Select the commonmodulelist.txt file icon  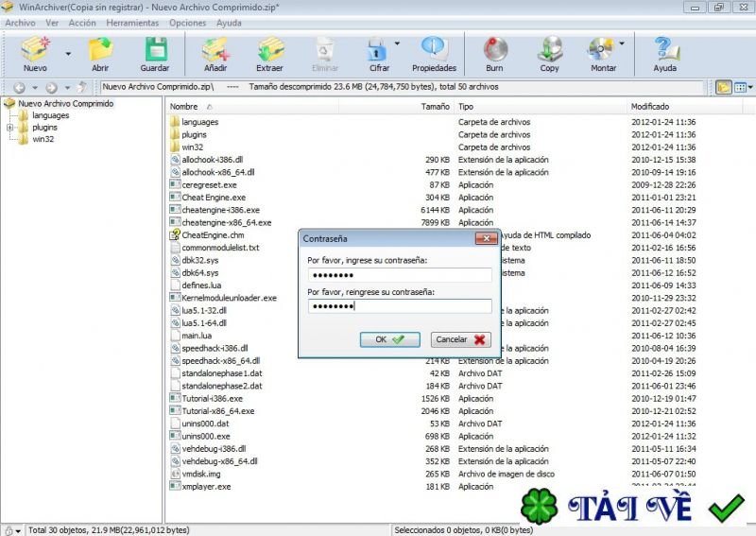click(x=175, y=247)
